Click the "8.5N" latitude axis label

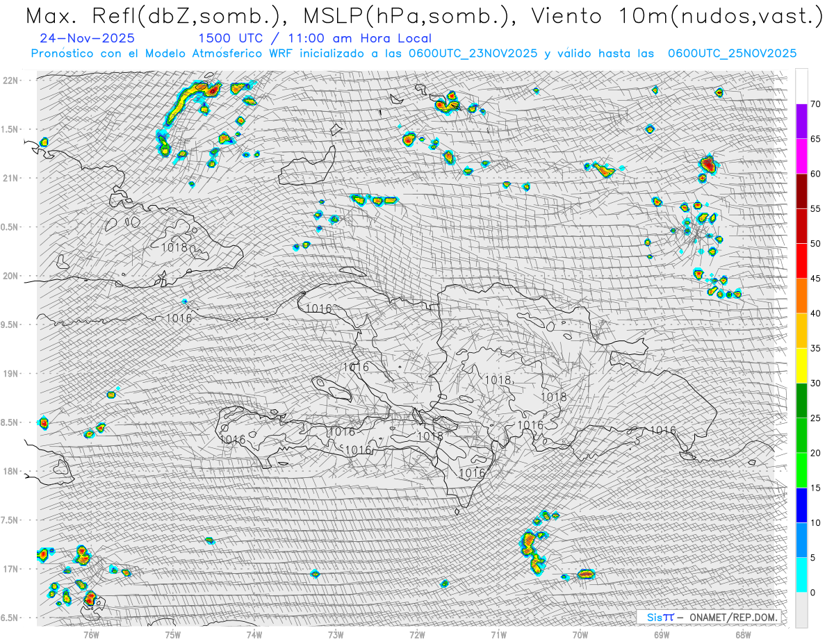coord(10,422)
